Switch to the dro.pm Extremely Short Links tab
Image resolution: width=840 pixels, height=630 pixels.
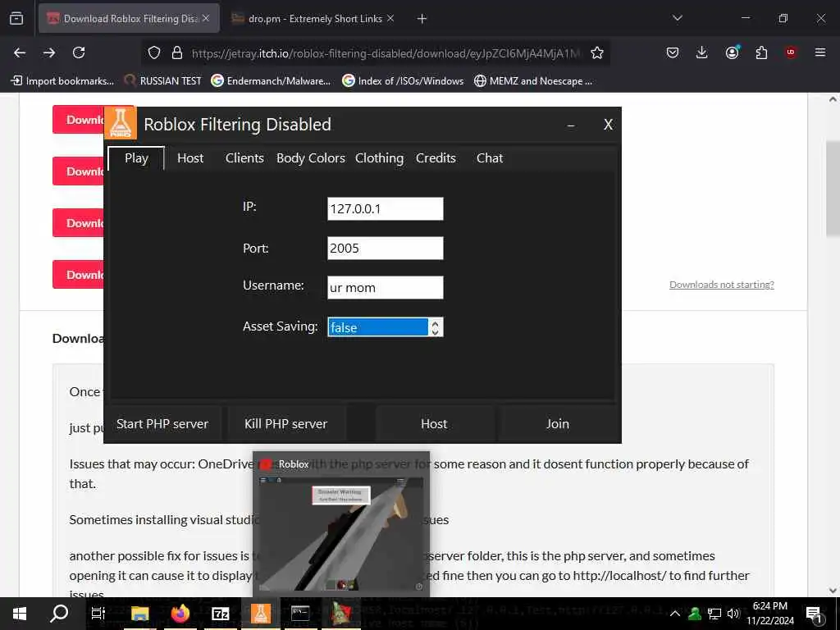click(314, 19)
